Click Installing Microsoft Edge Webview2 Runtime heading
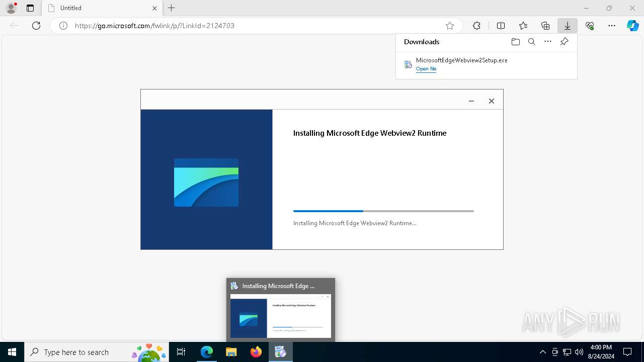The height and width of the screenshot is (362, 644). (370, 133)
